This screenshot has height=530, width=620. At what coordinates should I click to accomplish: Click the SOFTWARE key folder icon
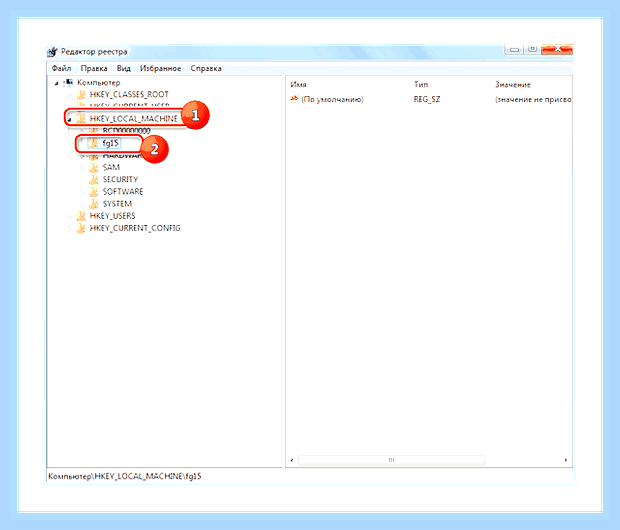pyautogui.click(x=94, y=192)
